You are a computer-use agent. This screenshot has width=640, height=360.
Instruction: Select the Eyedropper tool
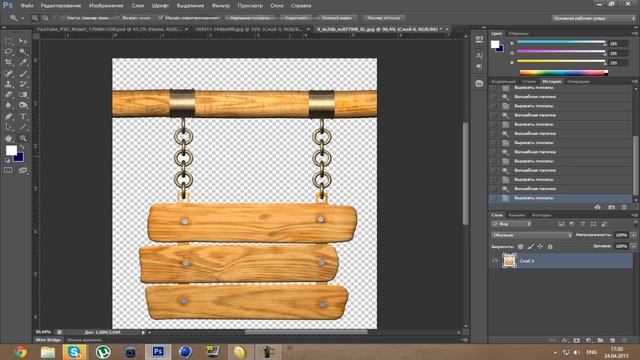pos(23,62)
